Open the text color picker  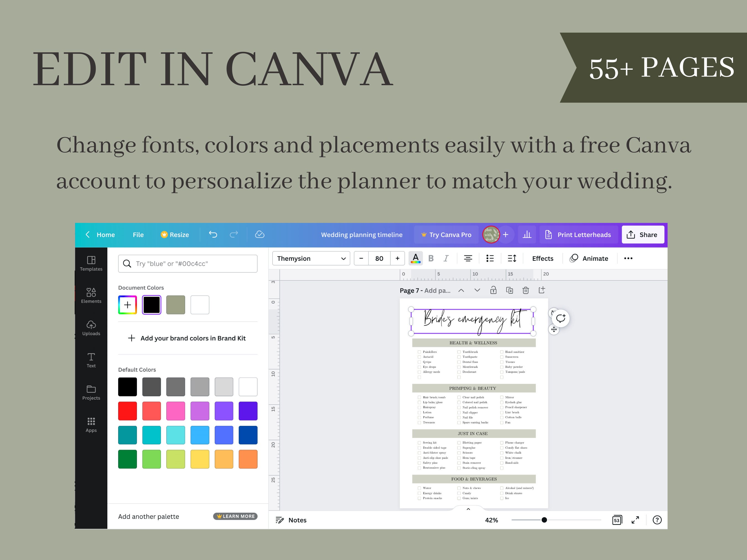click(416, 258)
